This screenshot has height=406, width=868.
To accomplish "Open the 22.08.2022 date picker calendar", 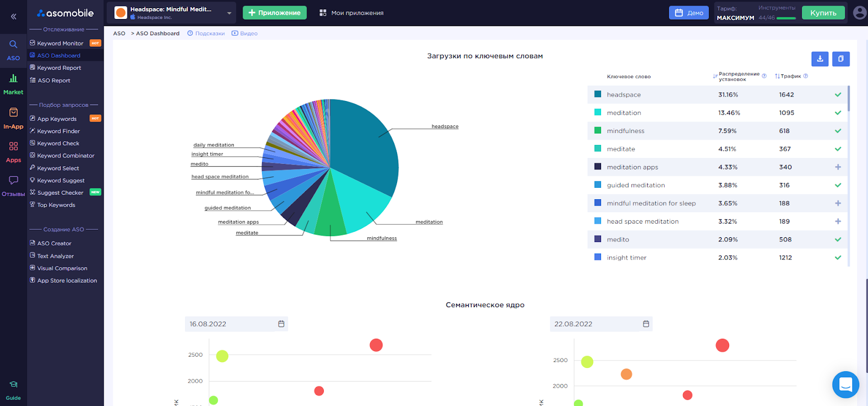I will [646, 324].
